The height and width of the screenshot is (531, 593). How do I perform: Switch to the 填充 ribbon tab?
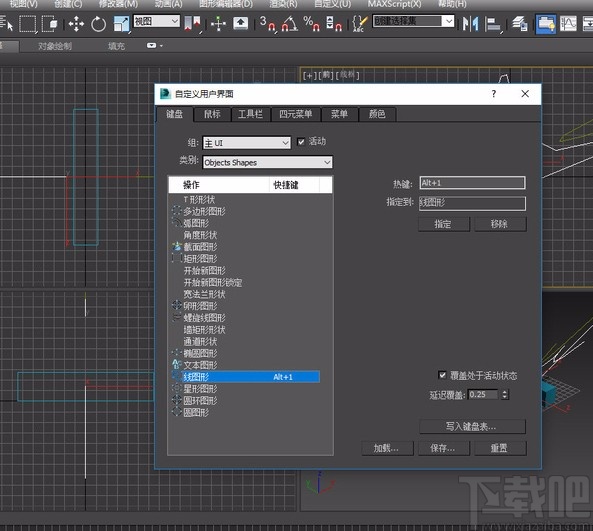116,46
